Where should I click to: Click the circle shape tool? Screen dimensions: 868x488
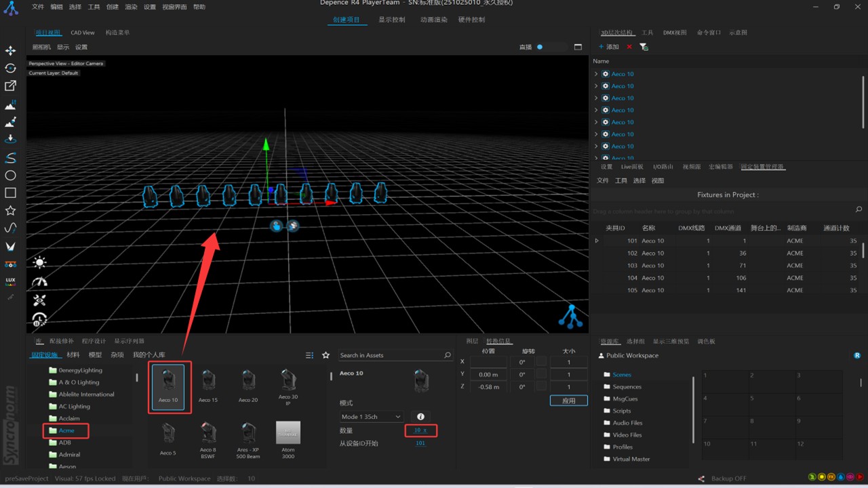[10, 176]
